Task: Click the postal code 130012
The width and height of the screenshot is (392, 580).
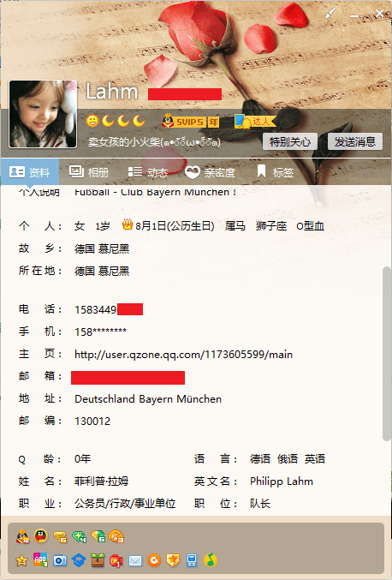Action: [x=92, y=422]
